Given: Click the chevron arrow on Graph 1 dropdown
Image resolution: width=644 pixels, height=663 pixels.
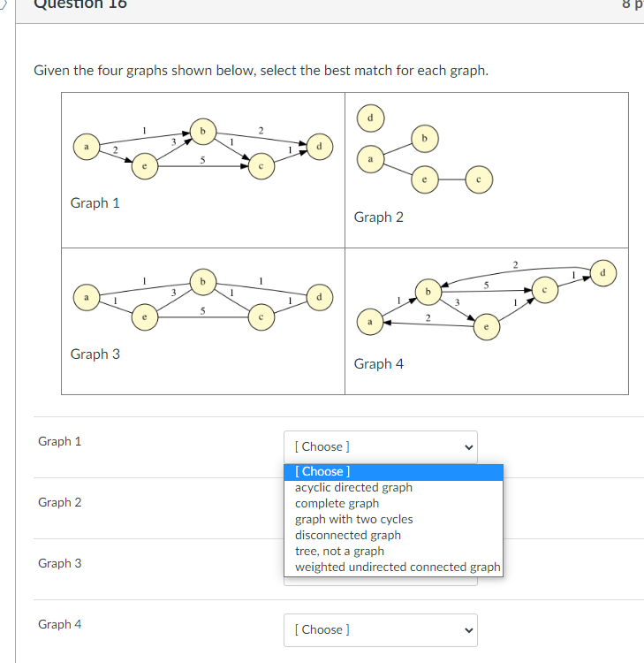Looking at the screenshot, I should [468, 447].
